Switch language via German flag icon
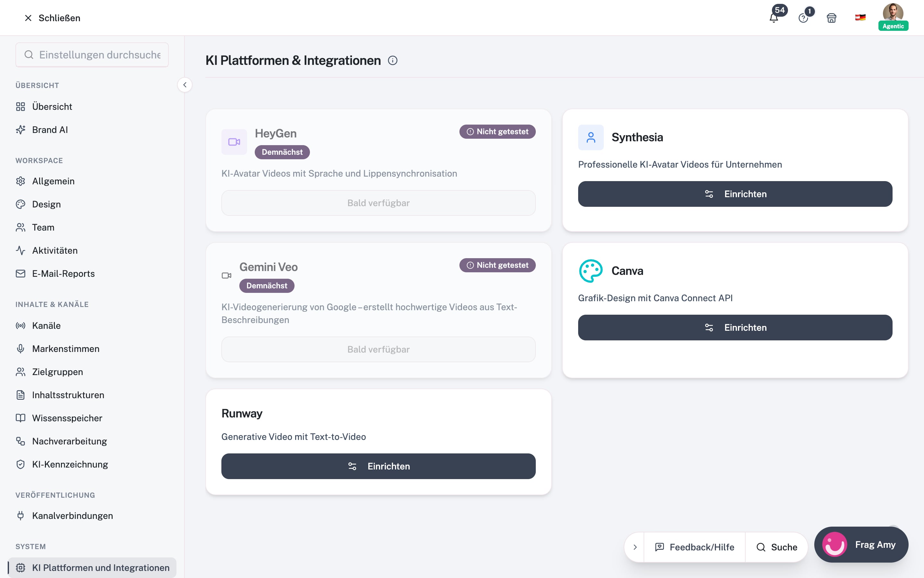Viewport: 924px width, 578px height. [x=860, y=18]
